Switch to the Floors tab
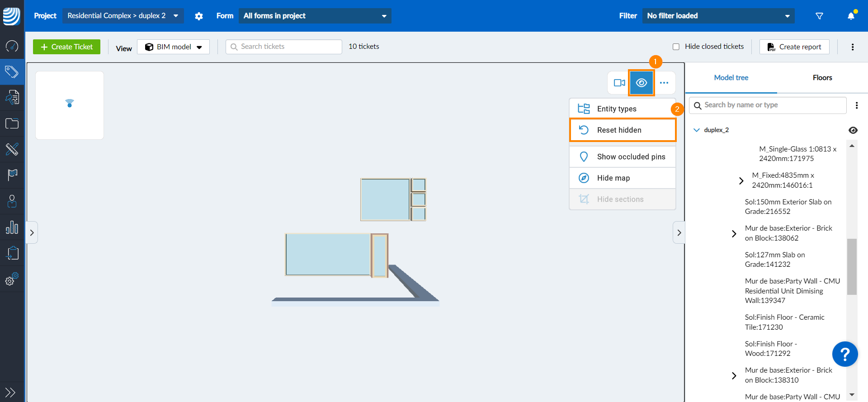The image size is (868, 402). click(x=822, y=78)
